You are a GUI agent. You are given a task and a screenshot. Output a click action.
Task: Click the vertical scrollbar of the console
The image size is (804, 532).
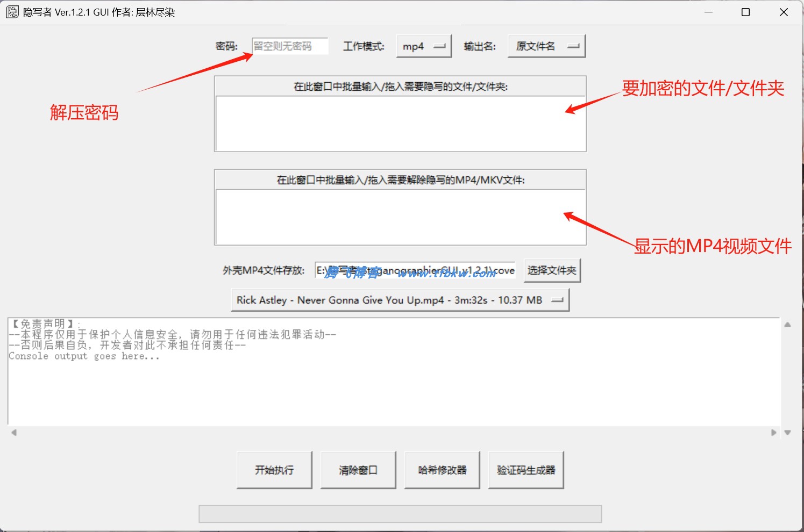[787, 376]
